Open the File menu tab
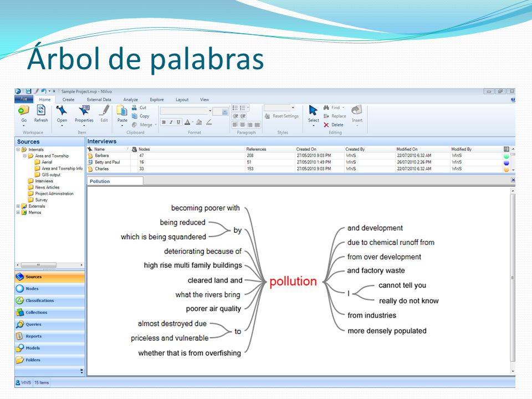The image size is (532, 399). 24,99
